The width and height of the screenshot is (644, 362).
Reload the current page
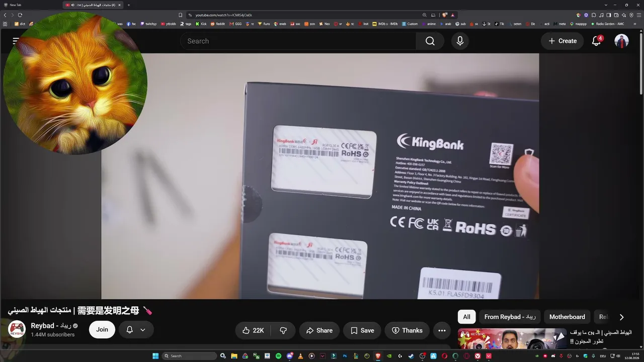pyautogui.click(x=20, y=15)
